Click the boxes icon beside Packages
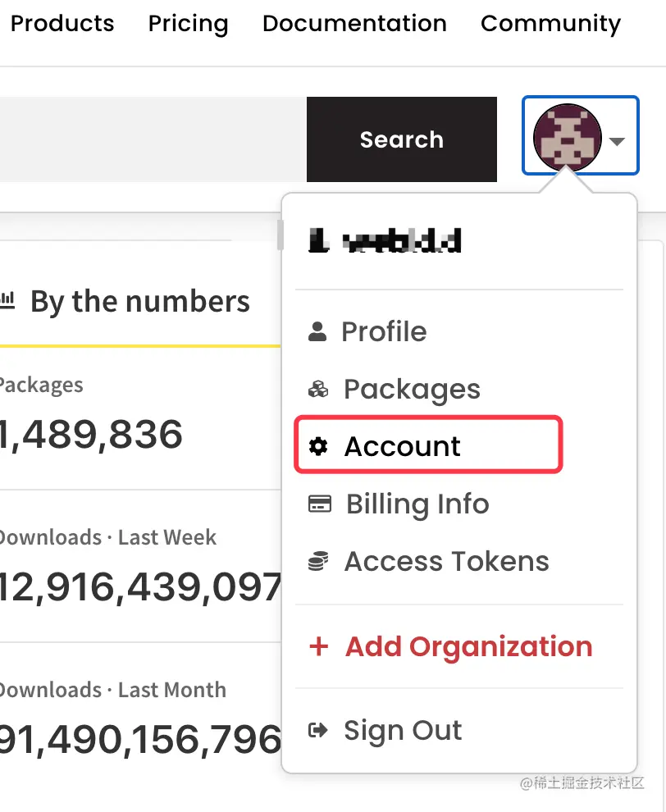Image resolution: width=666 pixels, height=812 pixels. (317, 390)
